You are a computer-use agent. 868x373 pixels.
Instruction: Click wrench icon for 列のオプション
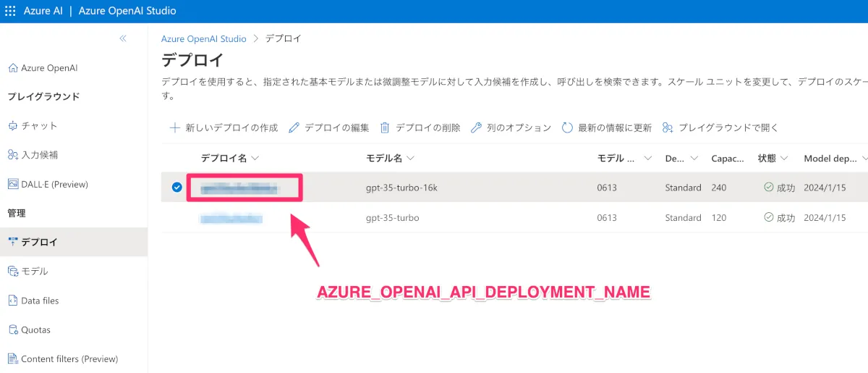[476, 127]
